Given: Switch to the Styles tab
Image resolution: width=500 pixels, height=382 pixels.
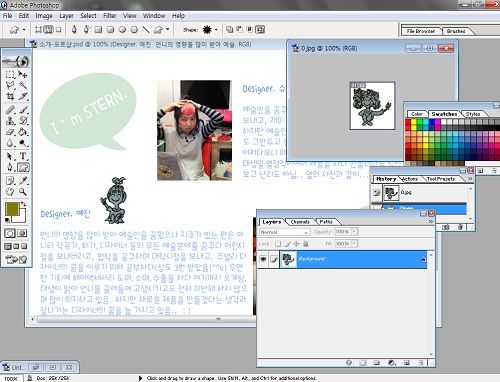Looking at the screenshot, I should point(473,114).
